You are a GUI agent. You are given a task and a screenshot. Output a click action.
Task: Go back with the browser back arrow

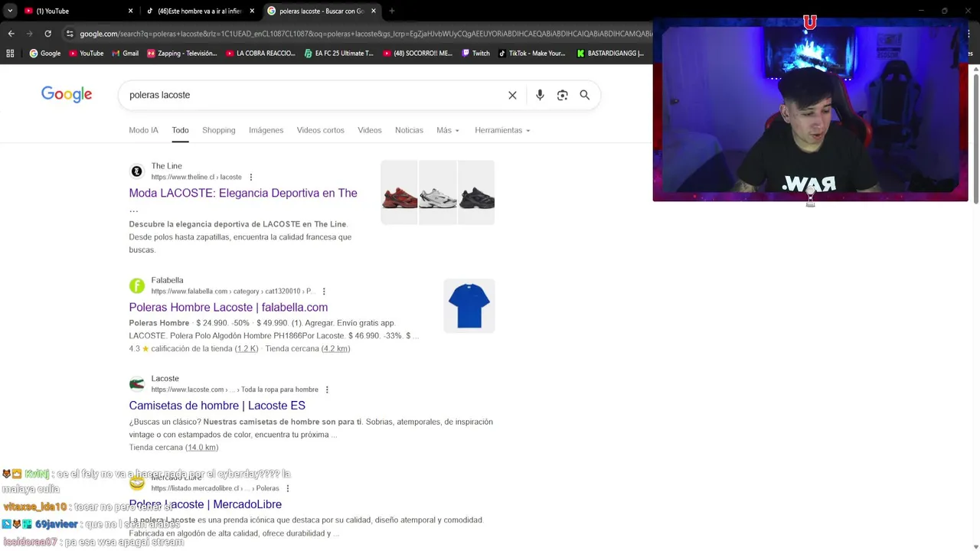coord(11,34)
